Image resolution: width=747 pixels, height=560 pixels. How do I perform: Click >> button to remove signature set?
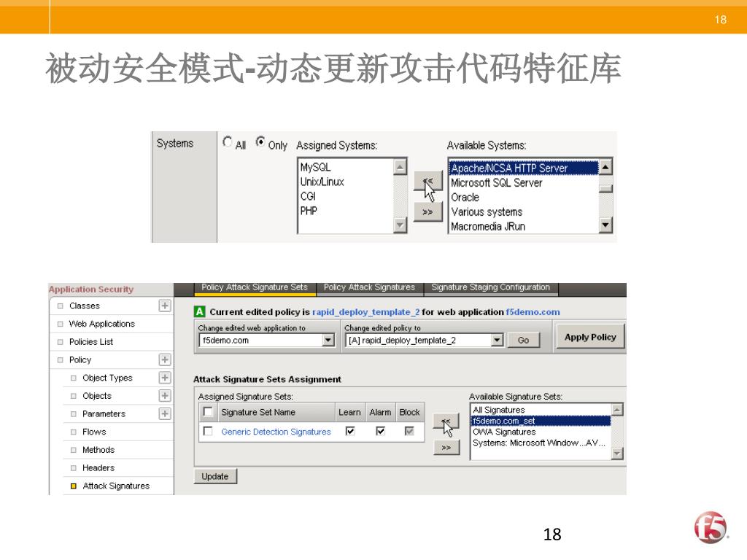[x=446, y=448]
